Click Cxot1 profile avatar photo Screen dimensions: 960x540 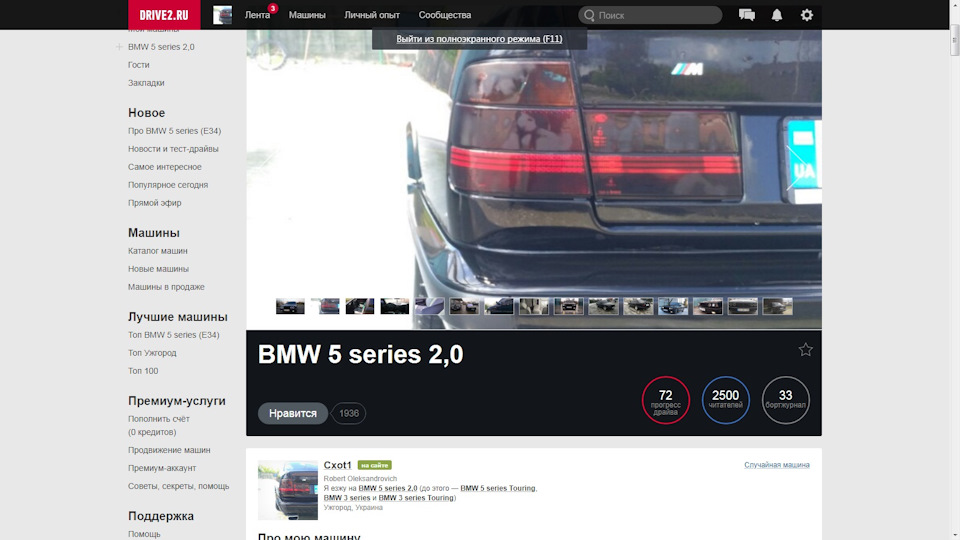click(288, 490)
